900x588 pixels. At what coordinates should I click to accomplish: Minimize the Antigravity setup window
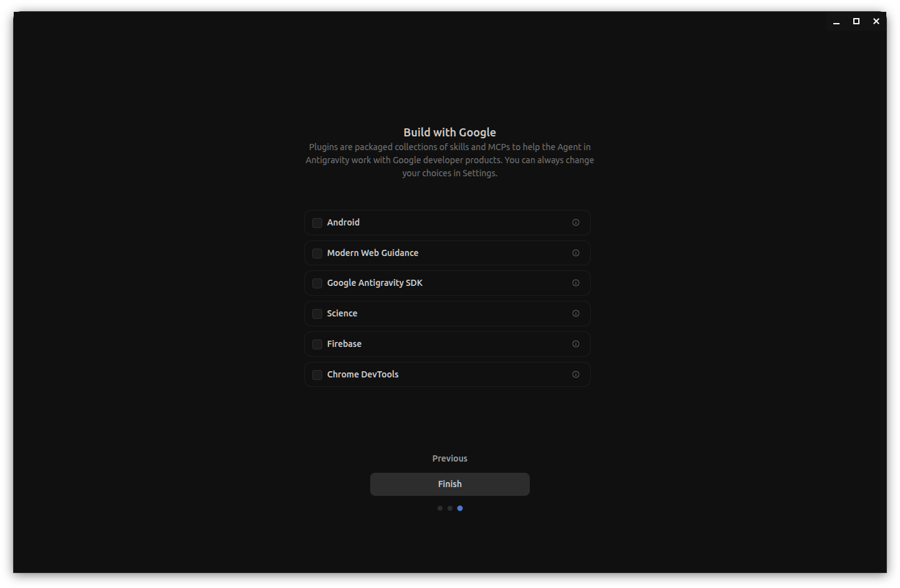pyautogui.click(x=836, y=21)
